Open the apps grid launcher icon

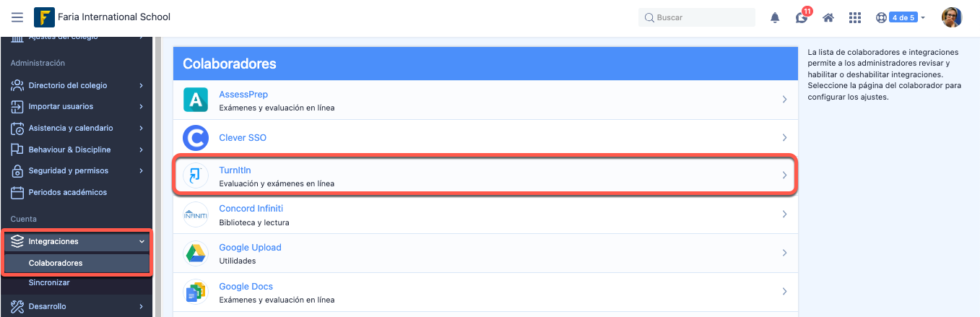tap(855, 17)
